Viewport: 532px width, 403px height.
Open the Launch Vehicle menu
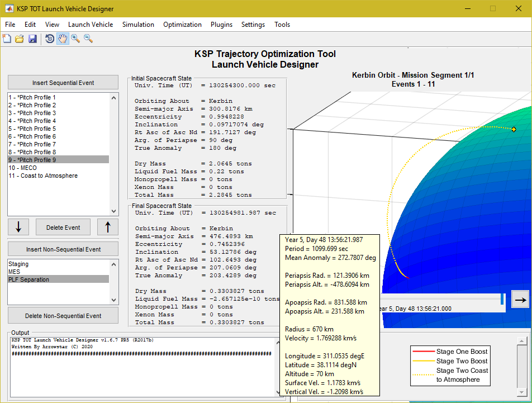(x=91, y=25)
